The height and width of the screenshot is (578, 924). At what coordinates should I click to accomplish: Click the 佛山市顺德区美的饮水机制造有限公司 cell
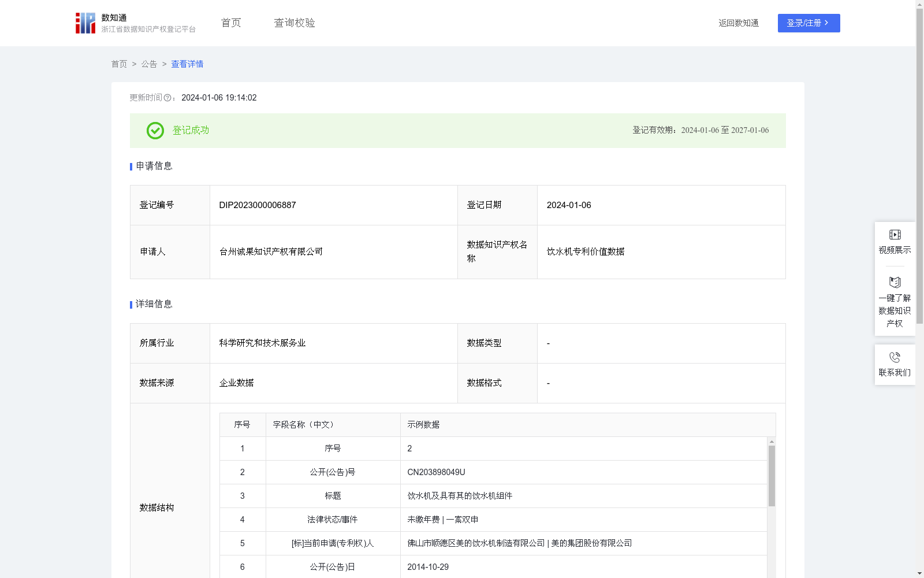click(x=584, y=543)
